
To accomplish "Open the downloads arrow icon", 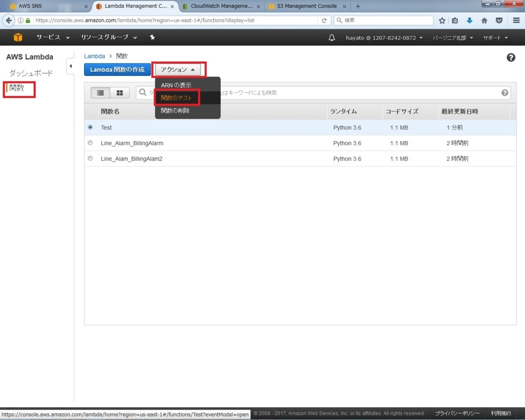I will tap(470, 21).
